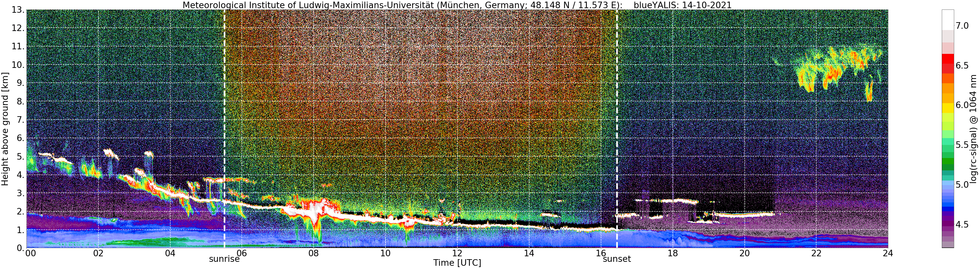Click the time axis tick label 16
980x269 pixels.
pyautogui.click(x=601, y=253)
